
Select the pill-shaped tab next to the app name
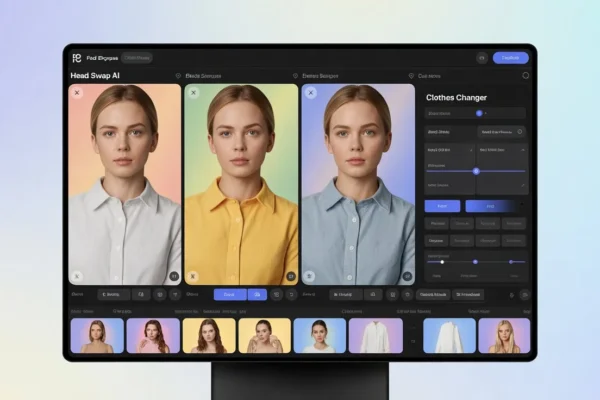point(137,58)
